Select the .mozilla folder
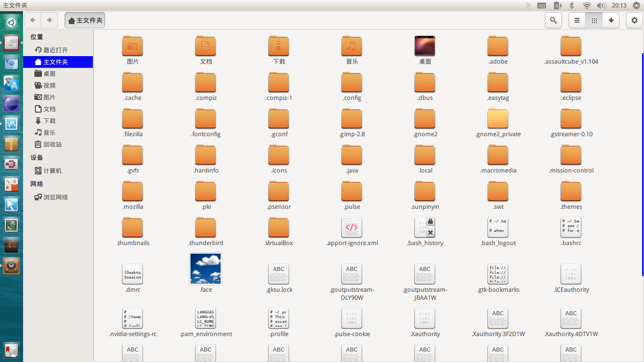The height and width of the screenshot is (362, 644). (x=132, y=191)
